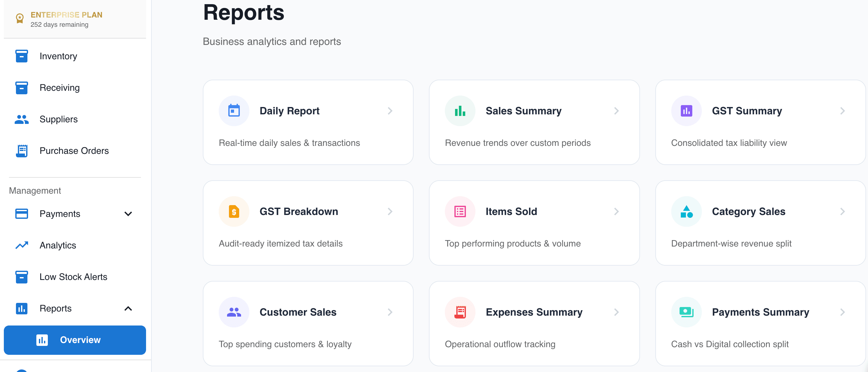The height and width of the screenshot is (372, 868).
Task: Click the Customer Sales people icon
Action: [x=234, y=312]
